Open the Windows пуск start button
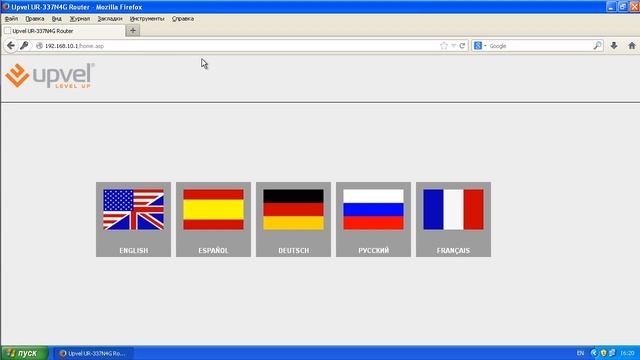 24,353
